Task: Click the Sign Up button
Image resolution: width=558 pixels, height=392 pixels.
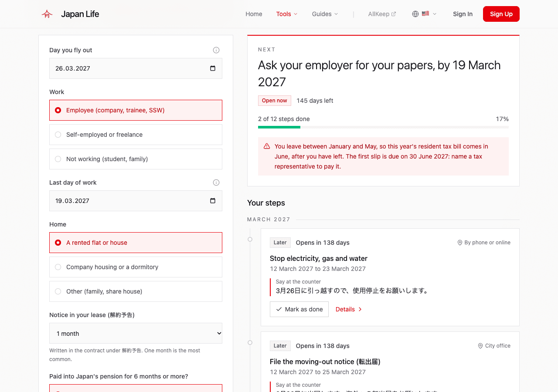Action: (501, 14)
